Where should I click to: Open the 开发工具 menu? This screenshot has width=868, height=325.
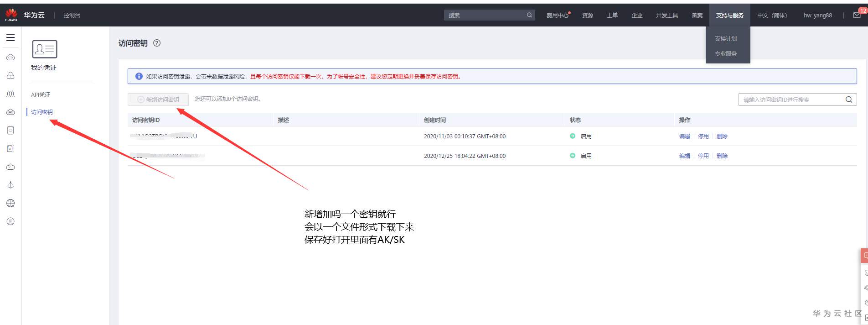tap(667, 15)
